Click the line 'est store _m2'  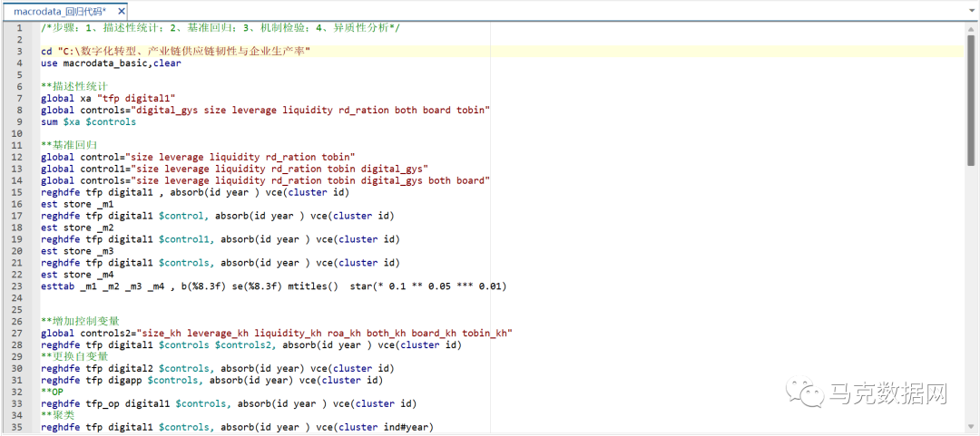click(77, 228)
